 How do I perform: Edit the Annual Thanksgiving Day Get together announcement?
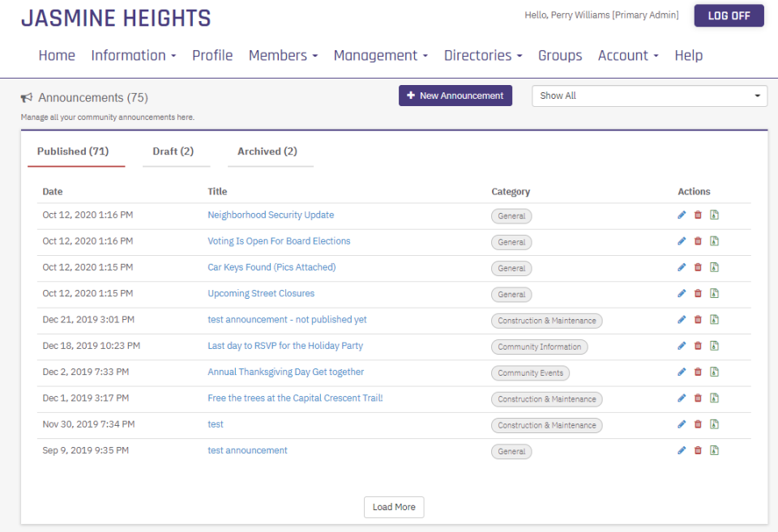coord(682,372)
